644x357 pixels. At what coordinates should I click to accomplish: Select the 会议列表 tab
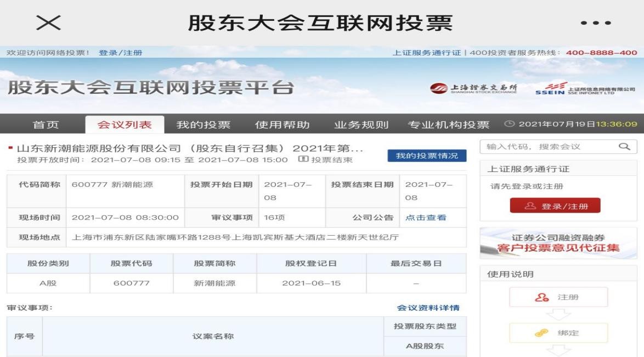(x=125, y=125)
